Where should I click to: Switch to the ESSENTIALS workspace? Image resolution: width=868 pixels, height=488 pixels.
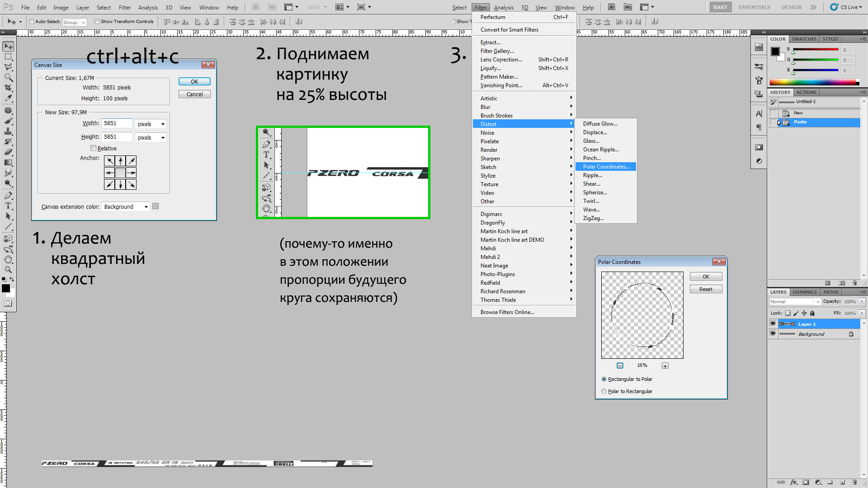[x=754, y=7]
